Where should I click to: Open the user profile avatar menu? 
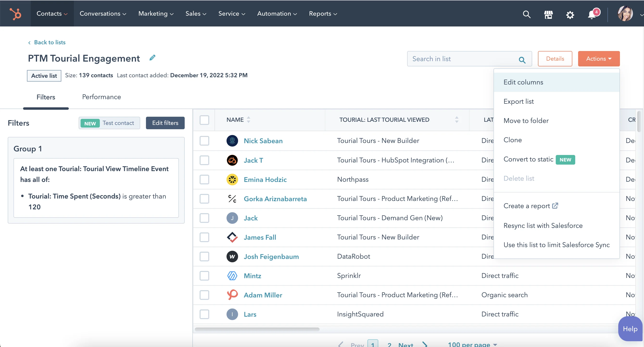(x=625, y=13)
